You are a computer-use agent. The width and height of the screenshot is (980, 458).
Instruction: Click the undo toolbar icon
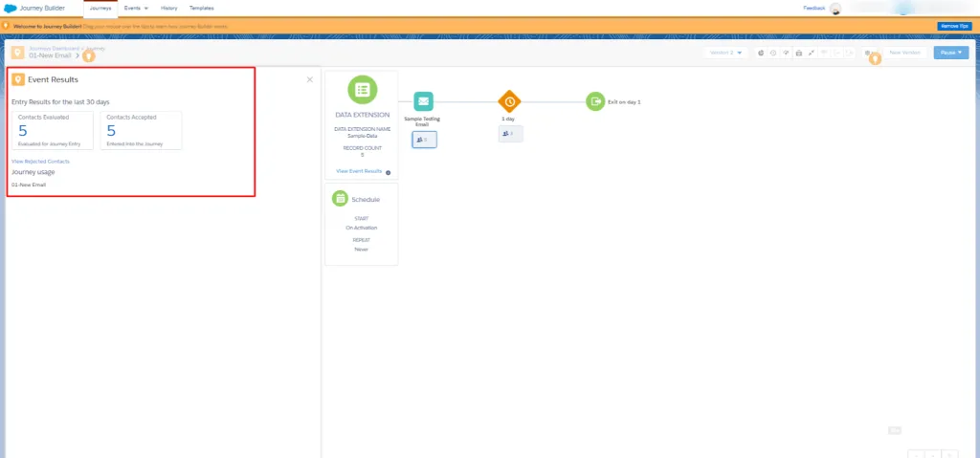[x=837, y=53]
